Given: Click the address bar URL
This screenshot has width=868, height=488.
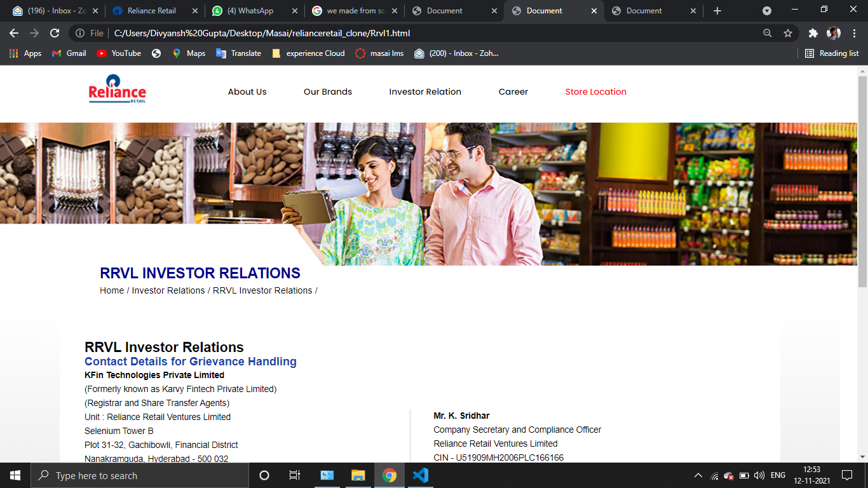Looking at the screenshot, I should pyautogui.click(x=262, y=33).
